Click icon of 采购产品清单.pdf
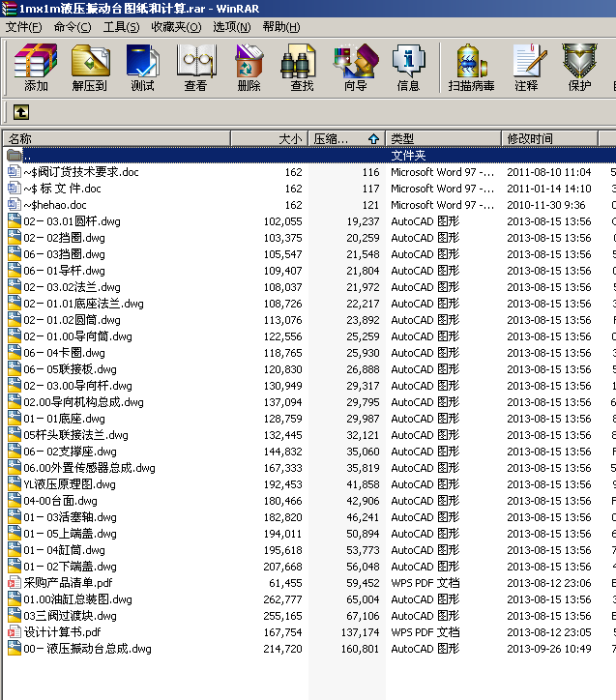Image resolution: width=616 pixels, height=700 pixels. click(15, 583)
